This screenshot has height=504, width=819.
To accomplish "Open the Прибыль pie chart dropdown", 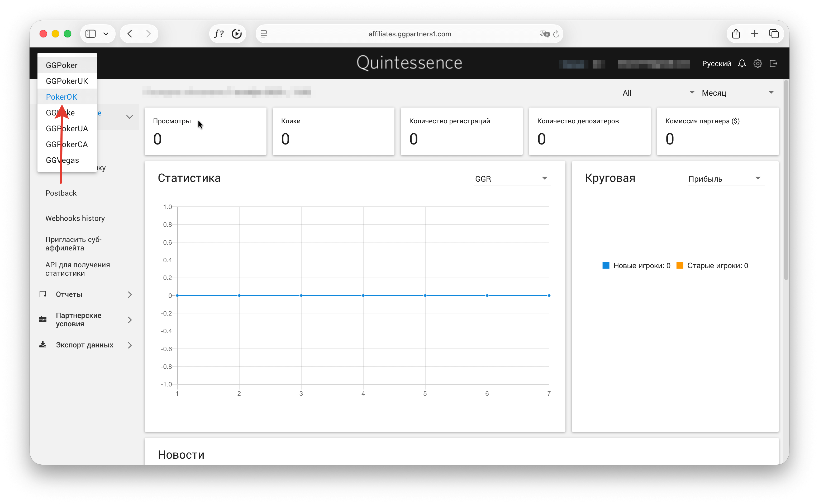I will 725,179.
